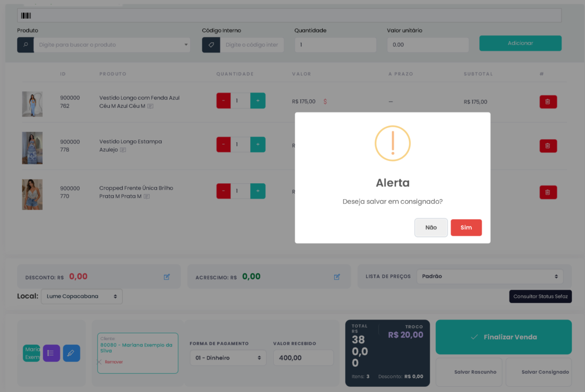Click the purple list icon button

click(51, 353)
